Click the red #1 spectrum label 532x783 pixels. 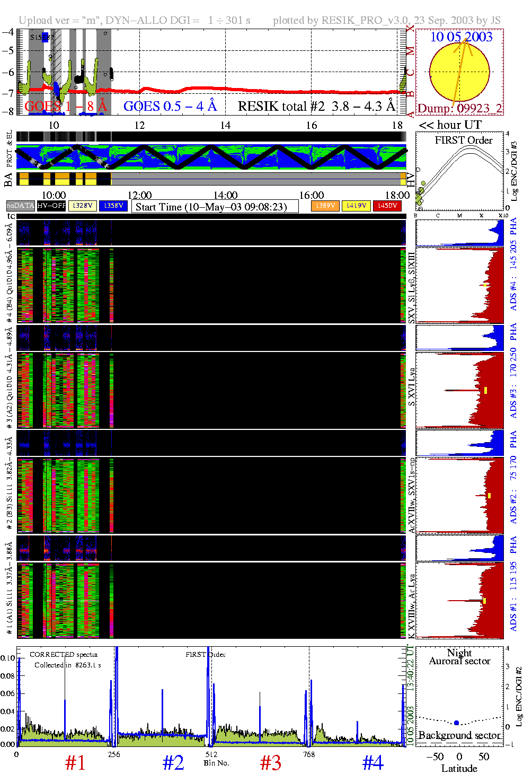click(75, 763)
